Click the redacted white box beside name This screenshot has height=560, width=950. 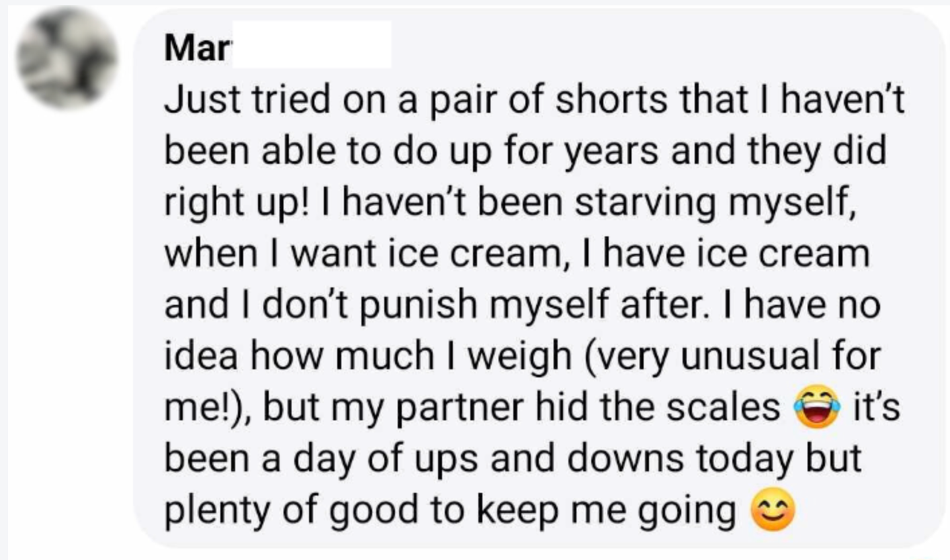310,45
